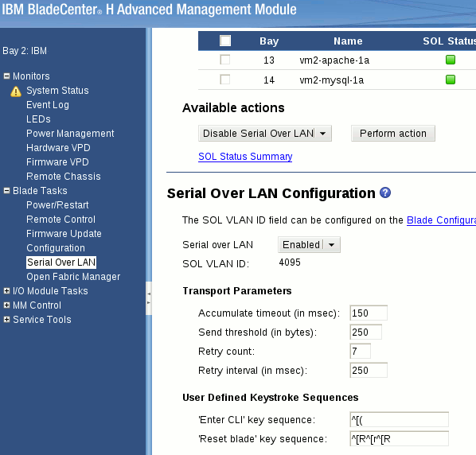
Task: Open the Serial over LAN Enabled dropdown
Action: coord(309,244)
